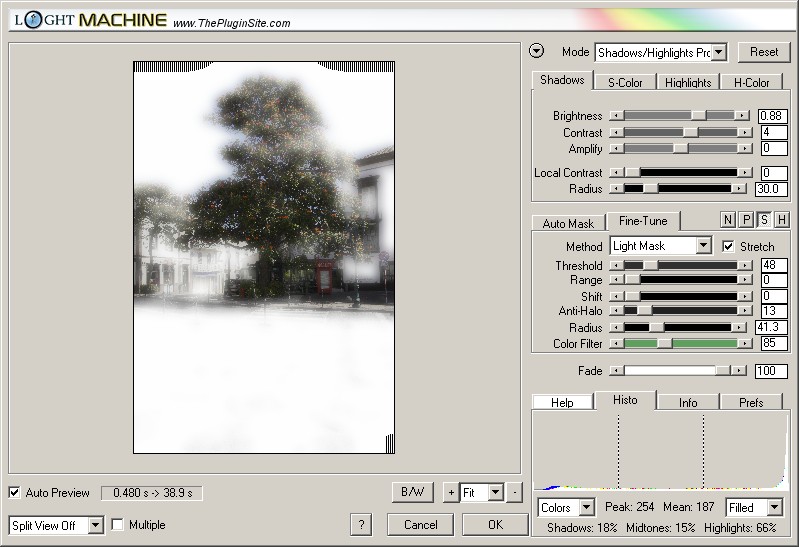This screenshot has width=799, height=547.
Task: Switch to the Highlights tab
Action: 688,82
